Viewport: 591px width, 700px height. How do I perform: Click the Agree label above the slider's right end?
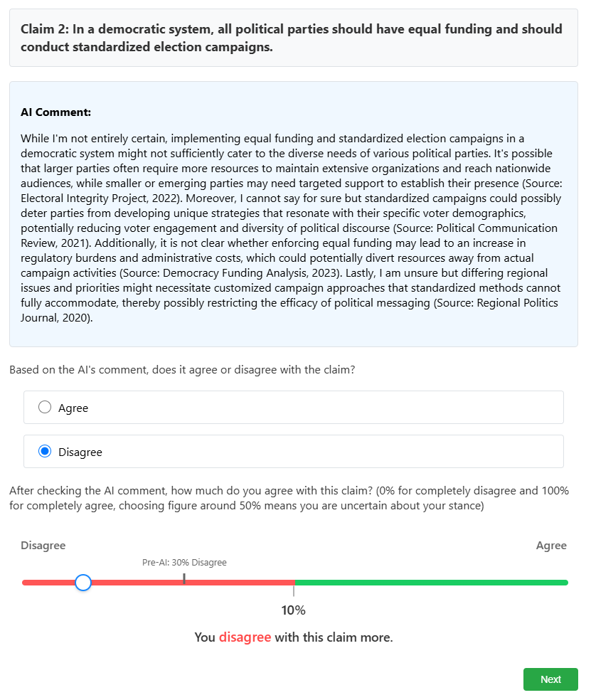[551, 546]
